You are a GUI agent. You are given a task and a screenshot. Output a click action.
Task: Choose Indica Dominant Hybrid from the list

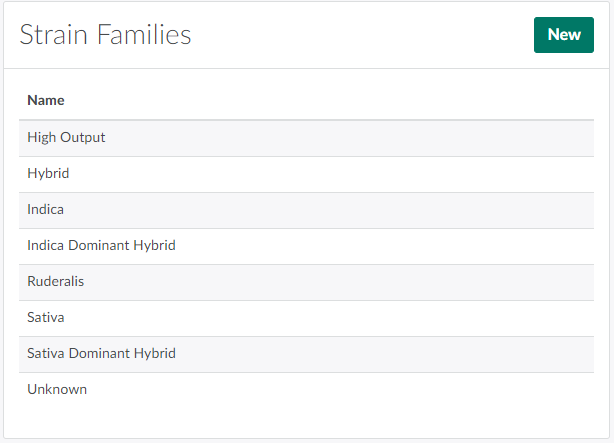tap(101, 245)
